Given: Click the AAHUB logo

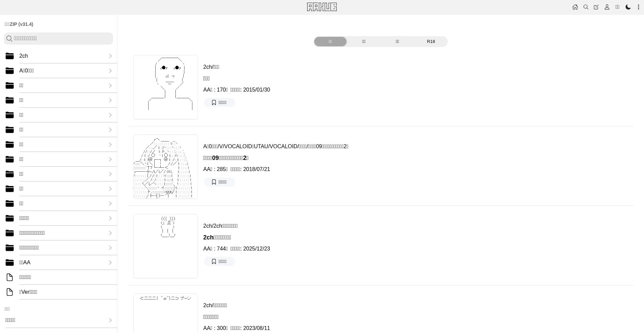Looking at the screenshot, I should pos(322,7).
